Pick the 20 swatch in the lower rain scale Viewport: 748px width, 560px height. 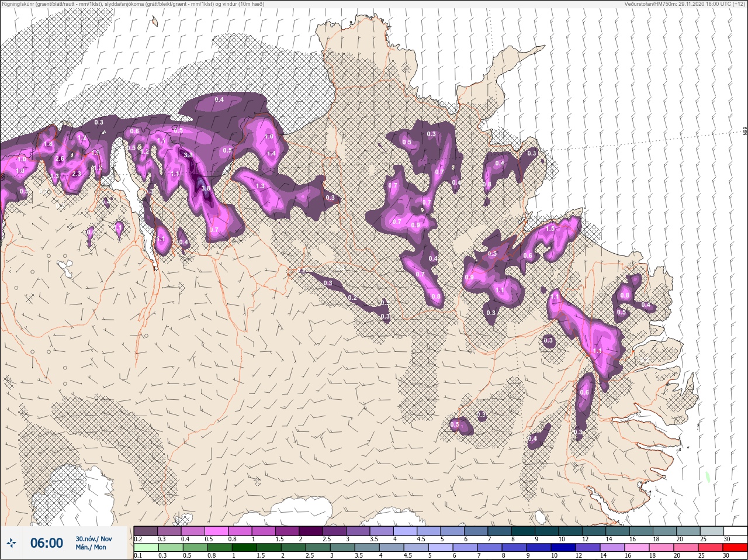click(686, 547)
